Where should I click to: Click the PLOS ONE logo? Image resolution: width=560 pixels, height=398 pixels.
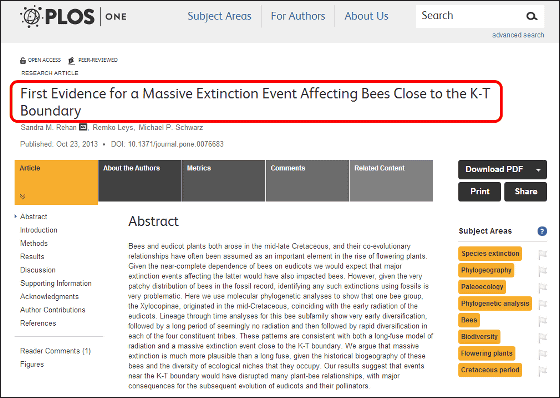pyautogui.click(x=73, y=16)
